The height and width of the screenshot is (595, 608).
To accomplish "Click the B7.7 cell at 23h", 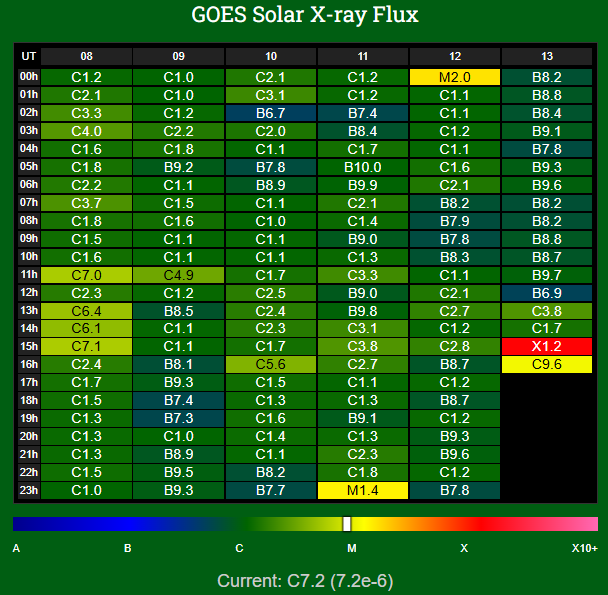I will (271, 490).
